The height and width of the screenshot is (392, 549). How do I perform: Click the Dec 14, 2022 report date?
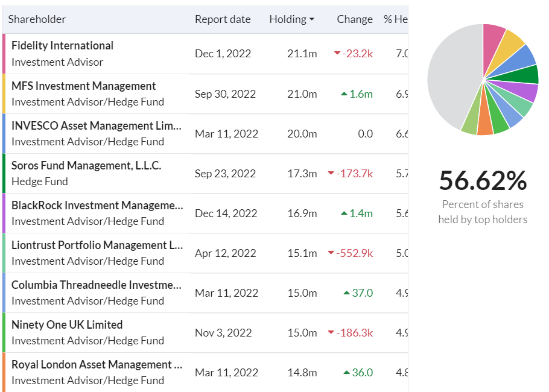[226, 213]
